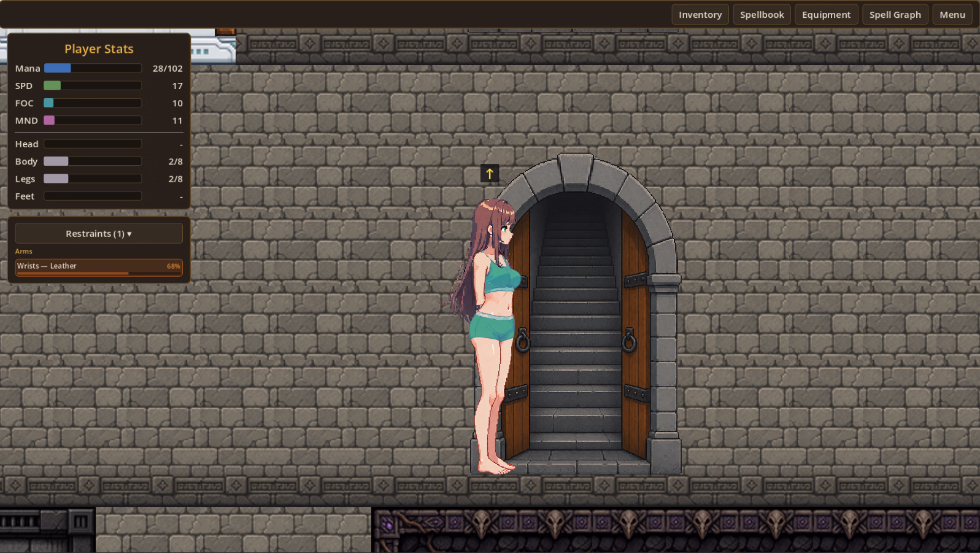
Task: Click the Mana bar
Action: (93, 68)
